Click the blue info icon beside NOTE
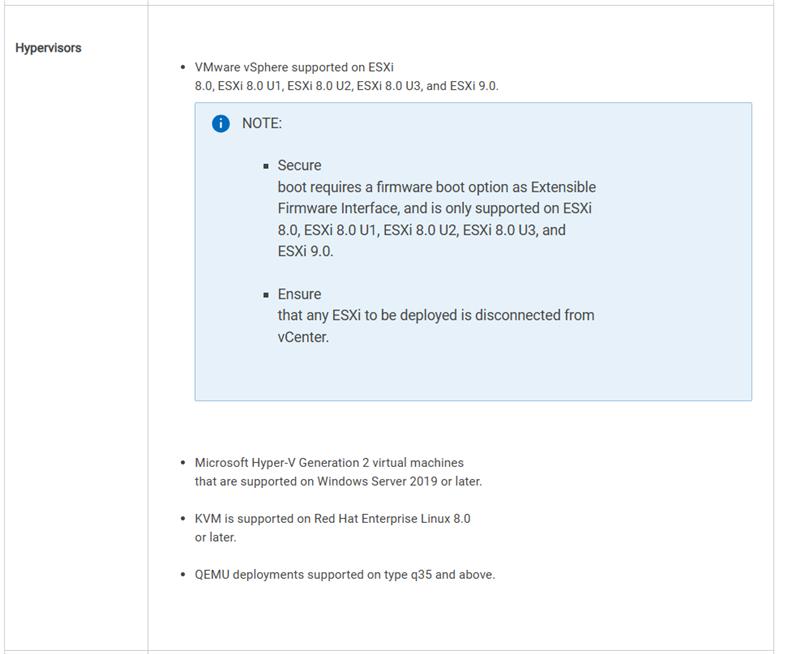Screen dimensions: 800x654 [221, 123]
